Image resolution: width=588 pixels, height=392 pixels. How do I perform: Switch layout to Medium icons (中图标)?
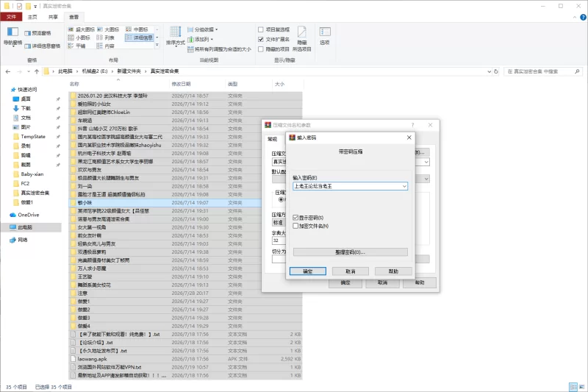[x=137, y=29]
